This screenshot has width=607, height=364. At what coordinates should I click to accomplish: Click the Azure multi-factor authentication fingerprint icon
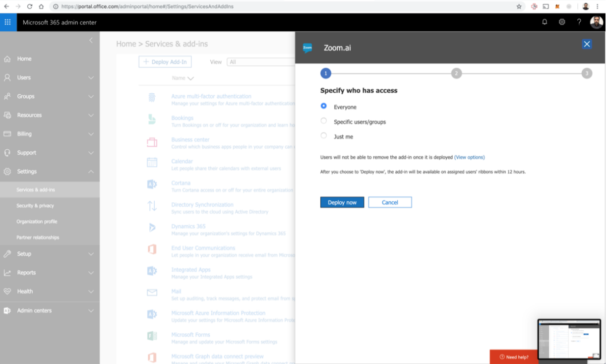[x=152, y=97]
